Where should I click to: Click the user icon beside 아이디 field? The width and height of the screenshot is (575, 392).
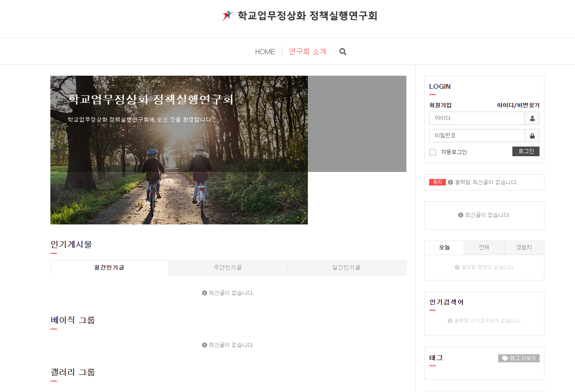coord(532,118)
